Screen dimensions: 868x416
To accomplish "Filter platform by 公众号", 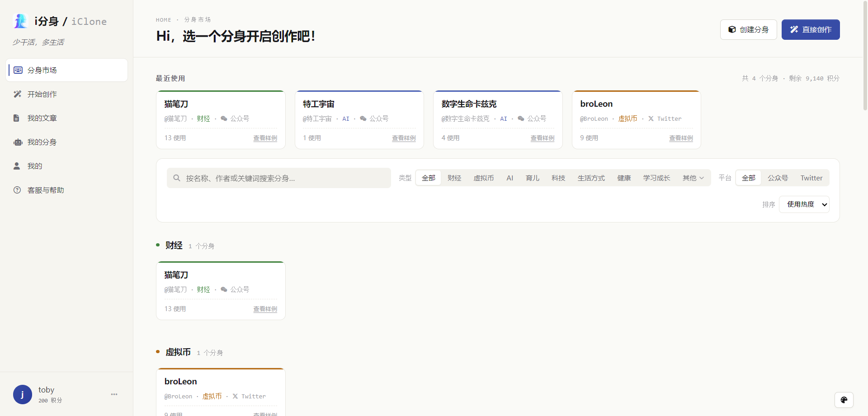I will click(x=778, y=178).
